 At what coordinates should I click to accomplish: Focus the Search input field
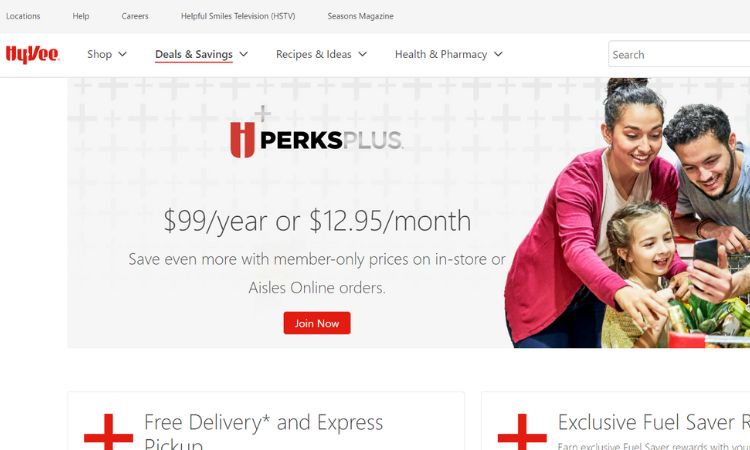tap(679, 54)
